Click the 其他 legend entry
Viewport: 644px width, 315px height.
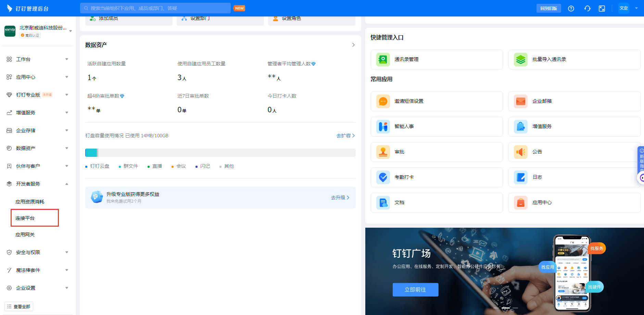click(x=227, y=166)
